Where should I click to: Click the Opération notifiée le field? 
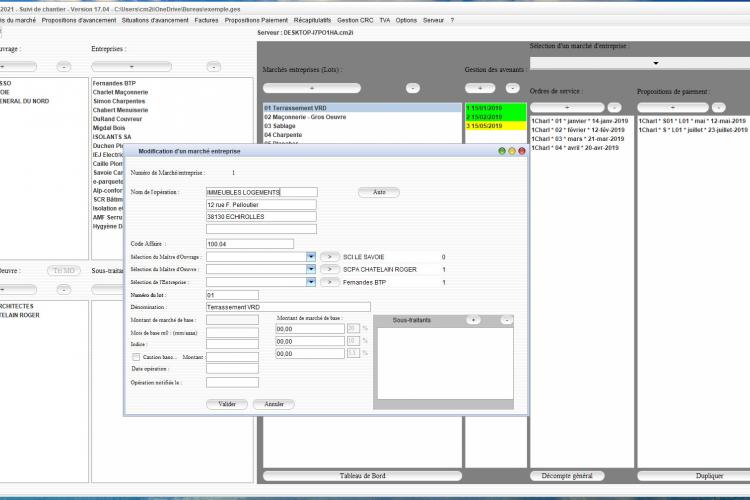tap(232, 383)
